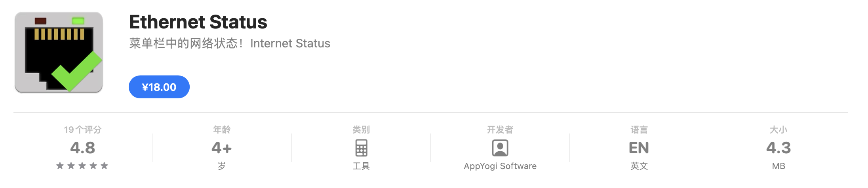
Task: Click the subtitle mentioning Internet Status
Action: click(230, 43)
